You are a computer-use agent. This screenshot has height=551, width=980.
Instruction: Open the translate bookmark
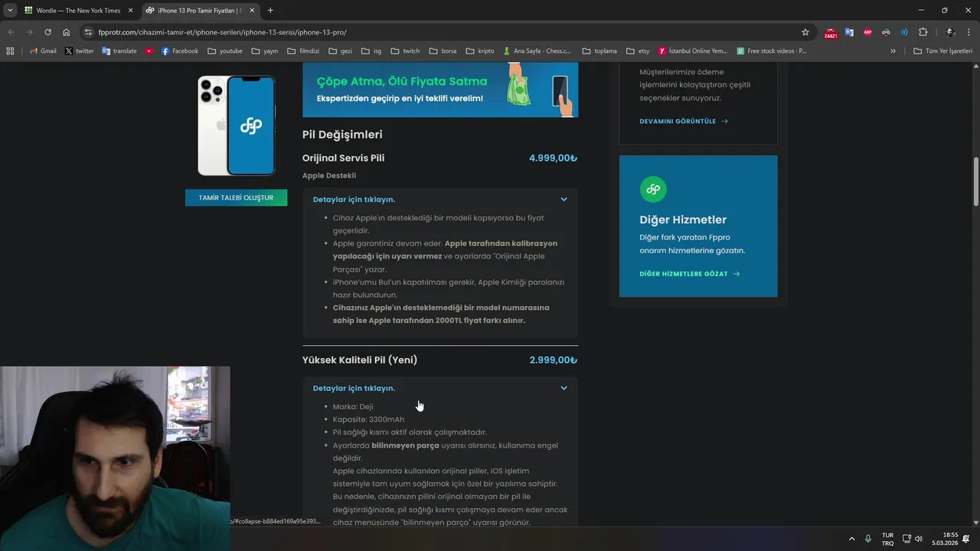(119, 51)
